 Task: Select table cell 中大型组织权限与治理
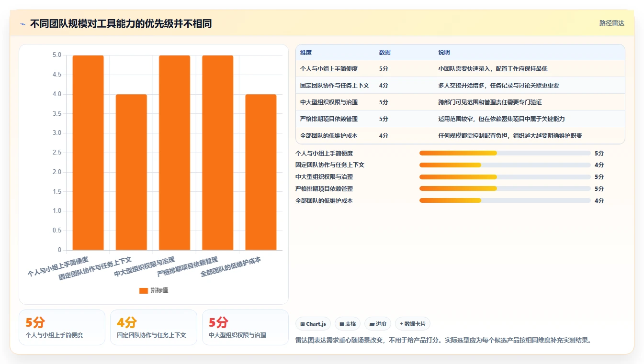(x=329, y=102)
